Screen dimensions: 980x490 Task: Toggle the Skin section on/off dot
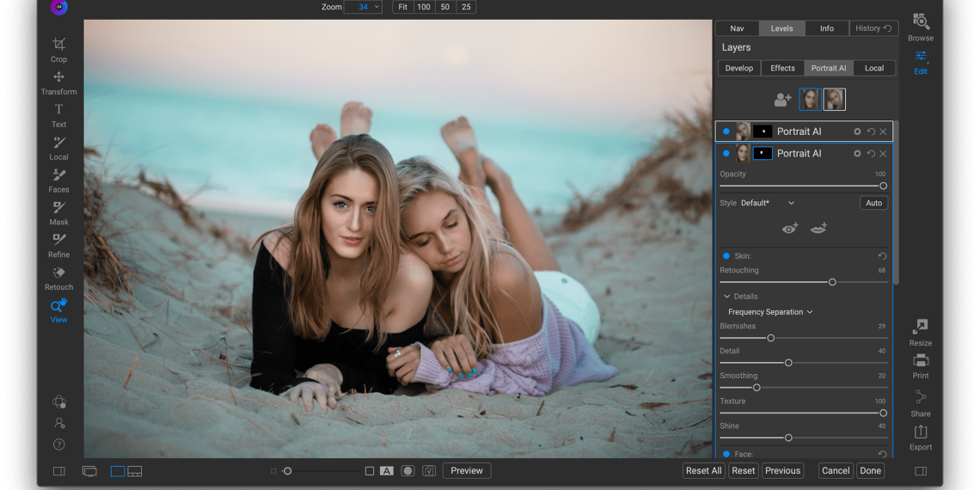726,256
